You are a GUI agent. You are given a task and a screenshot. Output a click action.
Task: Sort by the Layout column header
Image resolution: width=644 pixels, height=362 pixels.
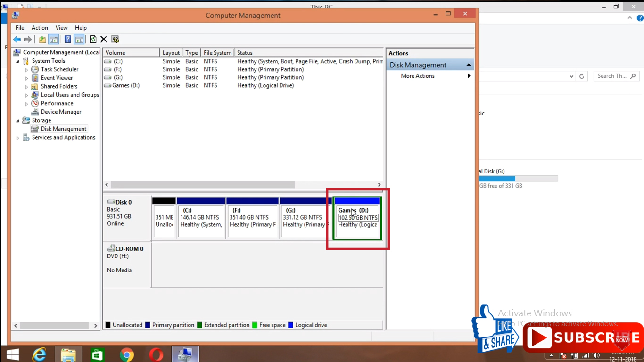(171, 53)
